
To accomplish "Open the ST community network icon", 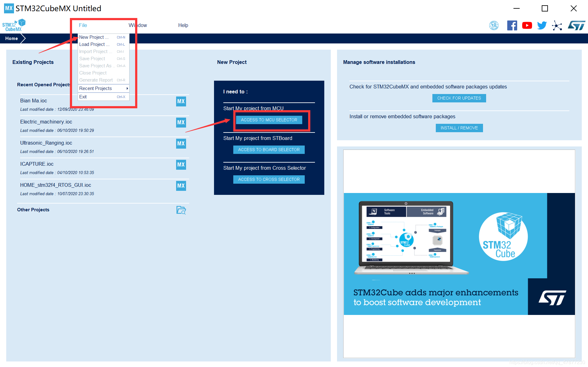I will (x=557, y=25).
